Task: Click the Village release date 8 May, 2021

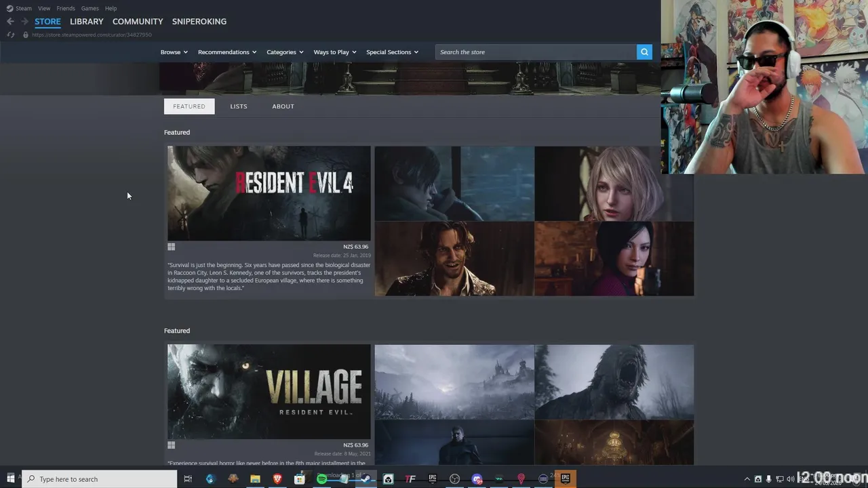Action: click(x=342, y=454)
